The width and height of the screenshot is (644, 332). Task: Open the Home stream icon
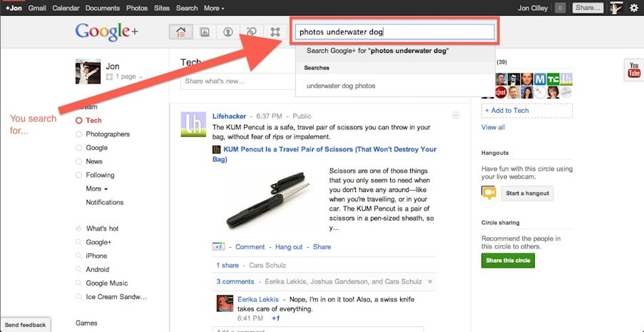(180, 32)
